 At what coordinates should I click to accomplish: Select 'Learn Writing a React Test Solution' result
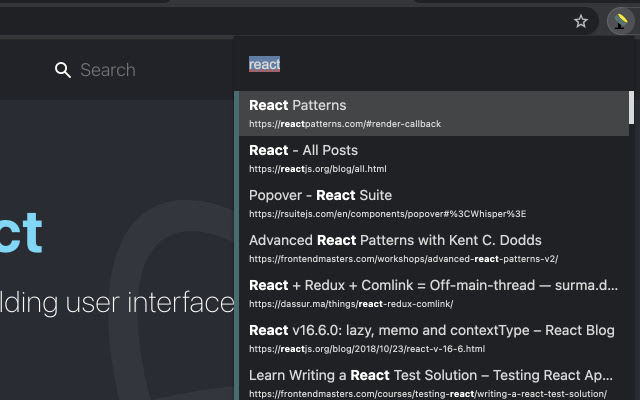(434, 382)
